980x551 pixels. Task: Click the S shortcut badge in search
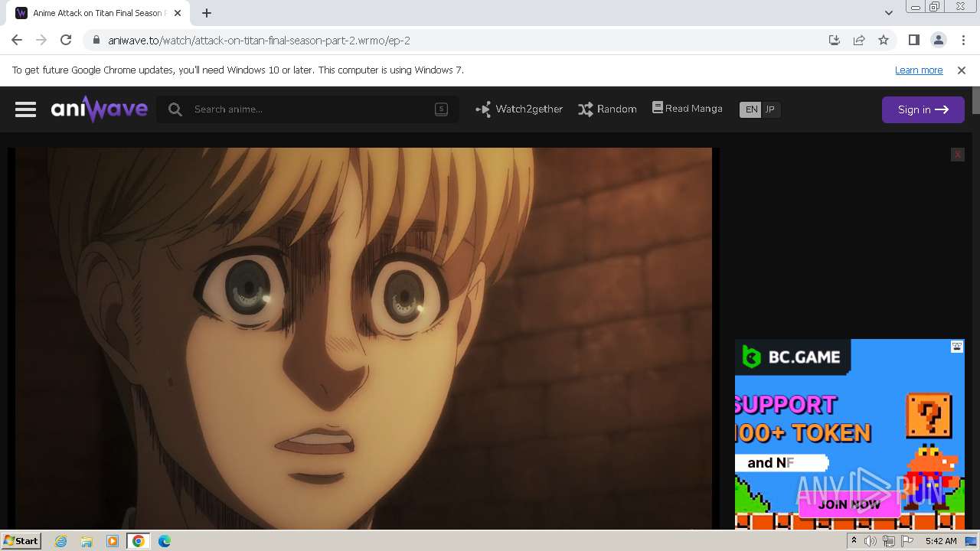pyautogui.click(x=441, y=109)
